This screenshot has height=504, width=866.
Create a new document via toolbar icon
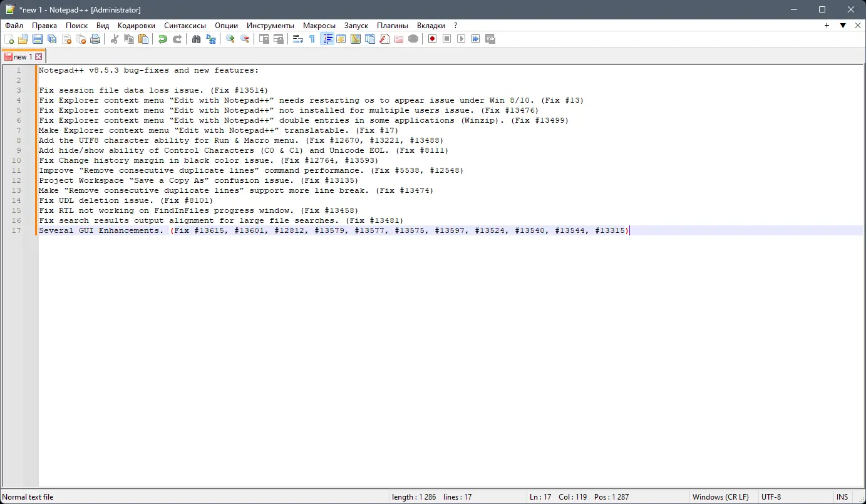[9, 39]
